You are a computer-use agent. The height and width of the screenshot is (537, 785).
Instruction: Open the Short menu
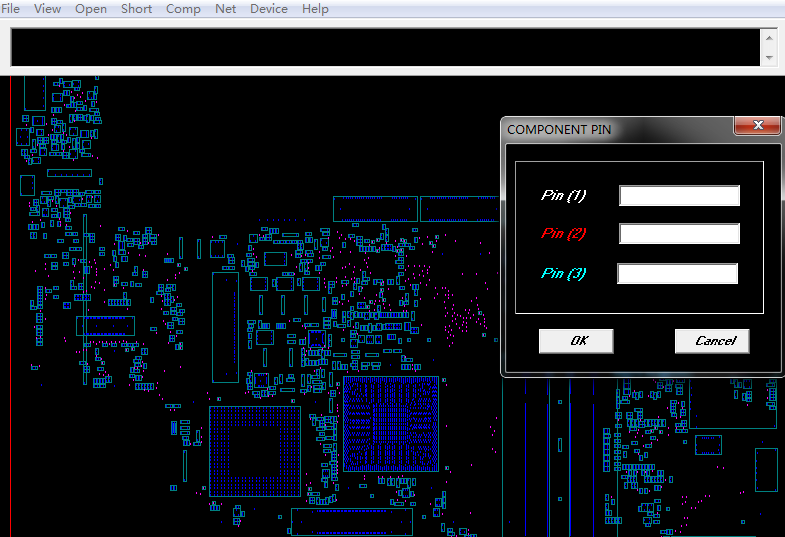136,9
